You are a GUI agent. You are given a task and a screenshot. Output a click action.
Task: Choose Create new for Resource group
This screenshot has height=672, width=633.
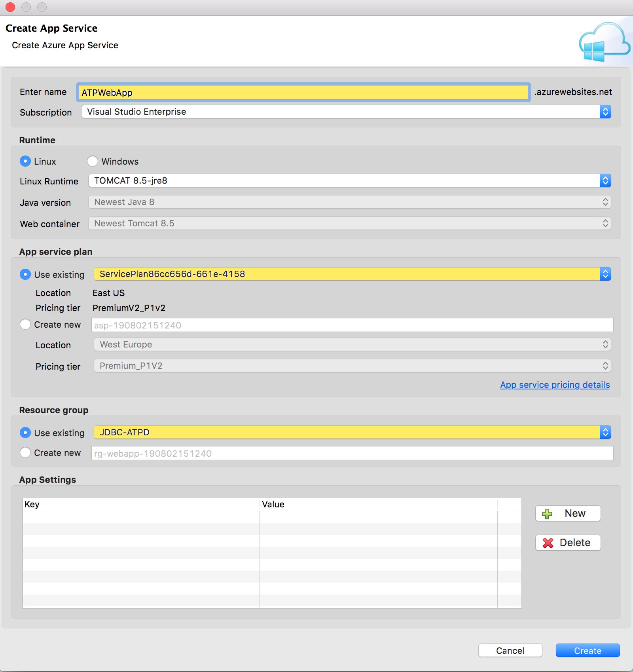tap(25, 452)
